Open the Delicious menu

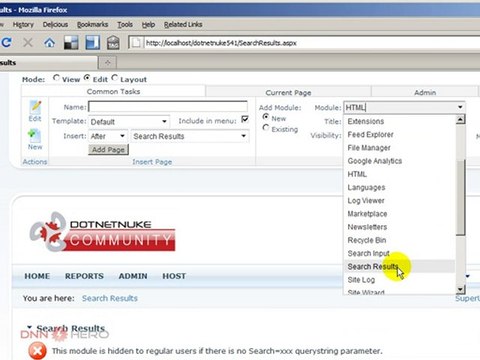[x=55, y=24]
